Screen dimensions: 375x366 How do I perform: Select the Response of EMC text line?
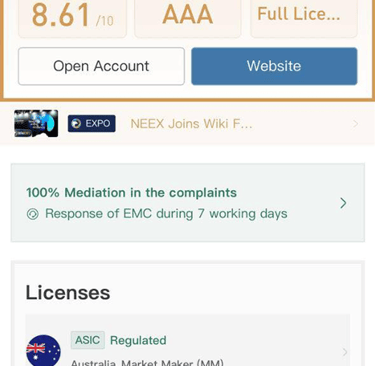click(x=166, y=214)
